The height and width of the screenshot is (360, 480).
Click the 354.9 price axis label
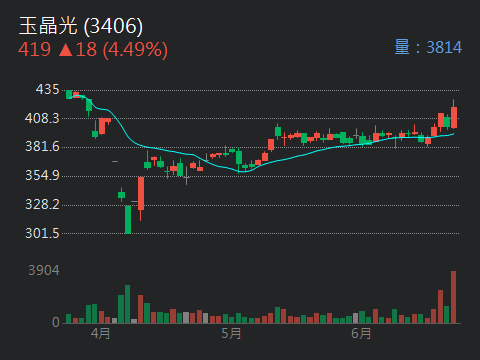[42, 175]
